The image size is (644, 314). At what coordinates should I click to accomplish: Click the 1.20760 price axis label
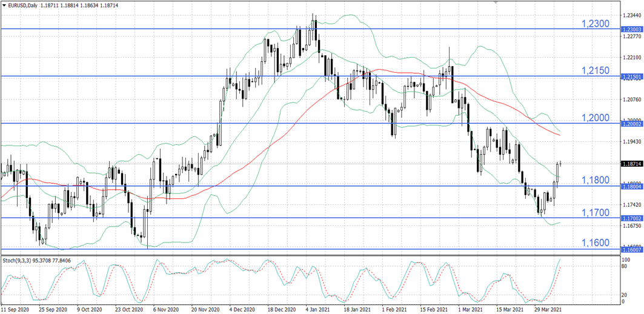631,99
